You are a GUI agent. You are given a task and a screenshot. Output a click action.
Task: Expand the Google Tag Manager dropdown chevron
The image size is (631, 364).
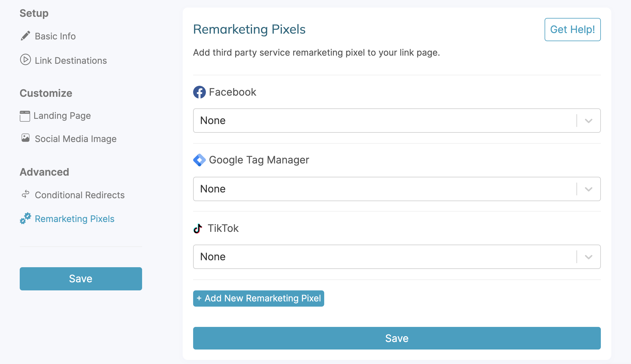pos(589,189)
